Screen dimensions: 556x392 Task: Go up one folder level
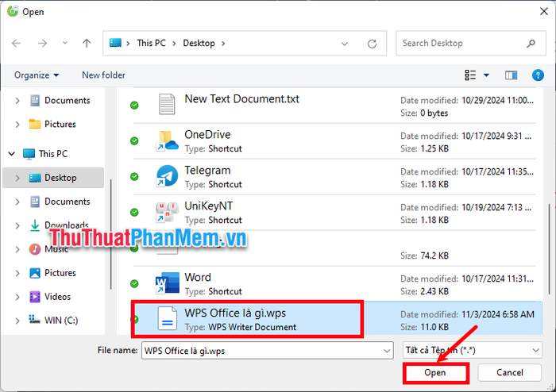point(87,43)
